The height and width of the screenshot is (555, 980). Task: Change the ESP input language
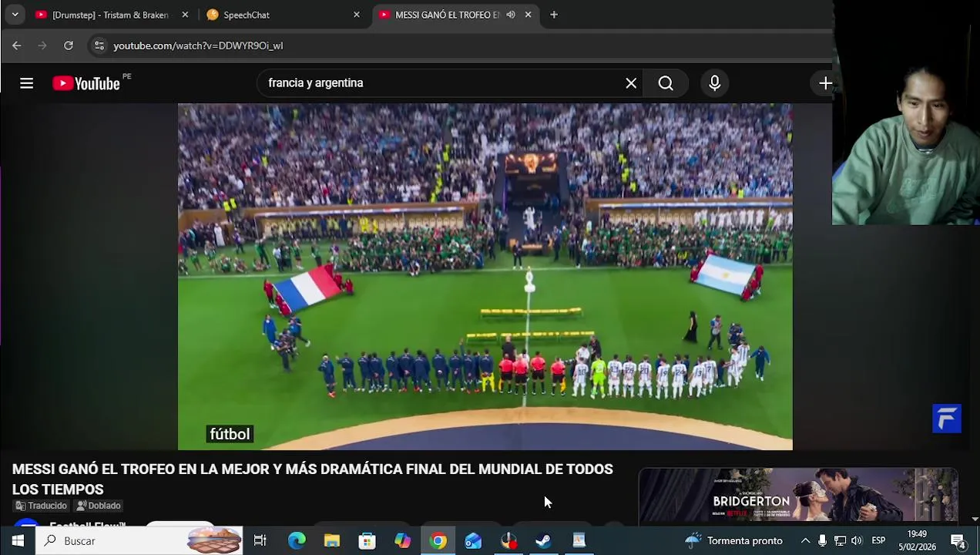[878, 541]
